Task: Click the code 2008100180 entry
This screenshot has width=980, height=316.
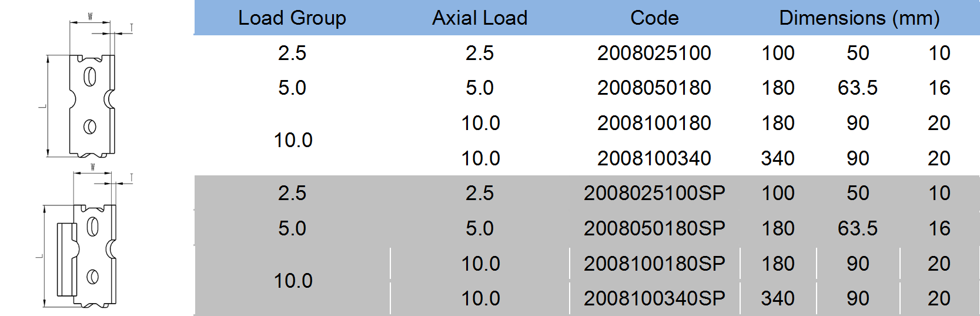Action: click(x=654, y=123)
